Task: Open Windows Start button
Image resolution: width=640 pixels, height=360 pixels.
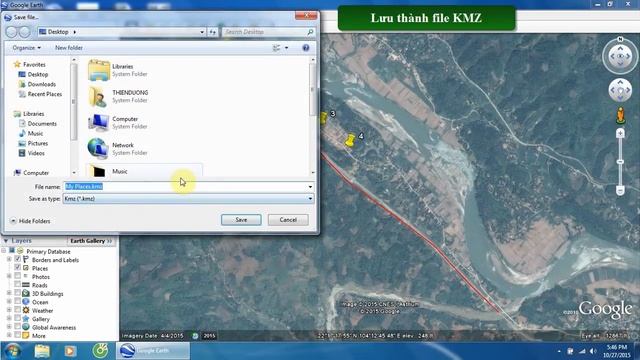Action: (13, 351)
